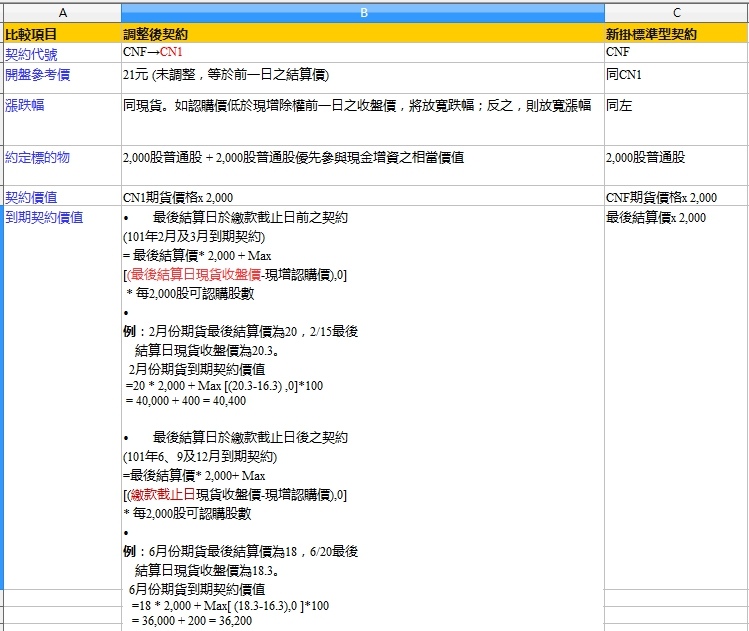
Task: Click the line '= 40,000 + 400 = 40,400'
Action: pos(186,401)
